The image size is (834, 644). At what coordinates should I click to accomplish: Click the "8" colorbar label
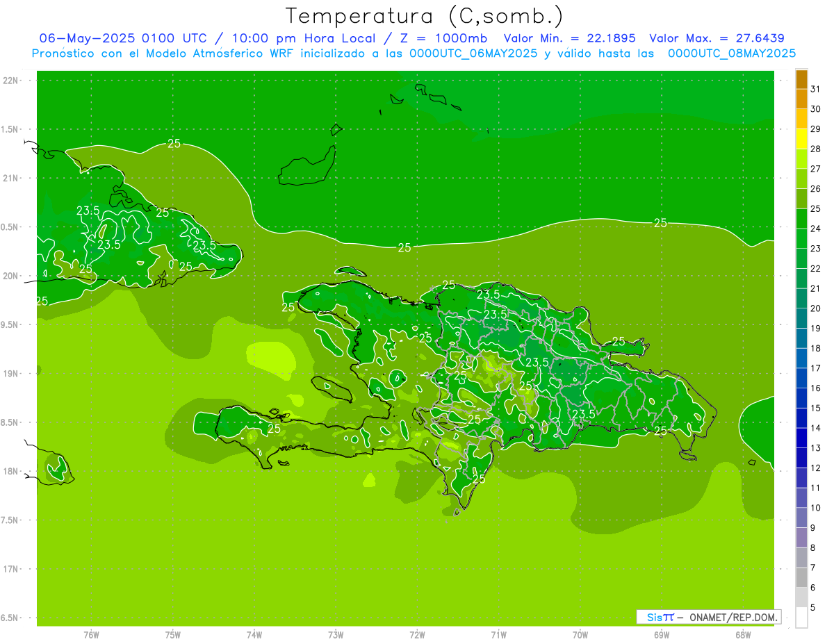tap(813, 547)
